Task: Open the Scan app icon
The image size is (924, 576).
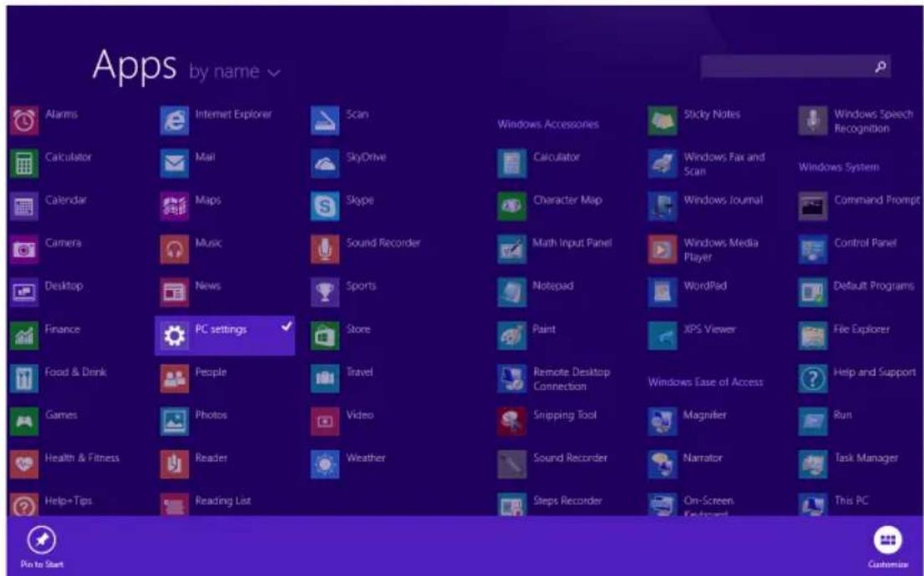Action: pyautogui.click(x=325, y=121)
